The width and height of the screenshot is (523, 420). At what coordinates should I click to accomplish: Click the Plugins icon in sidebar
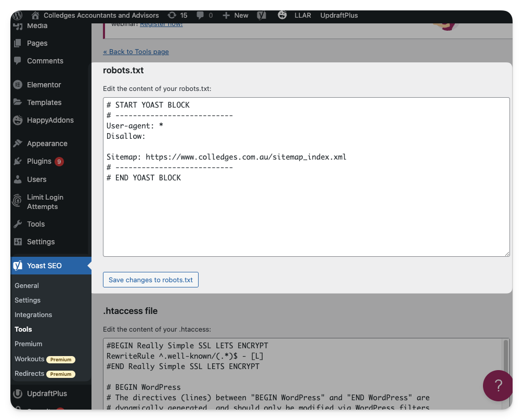[x=18, y=161]
